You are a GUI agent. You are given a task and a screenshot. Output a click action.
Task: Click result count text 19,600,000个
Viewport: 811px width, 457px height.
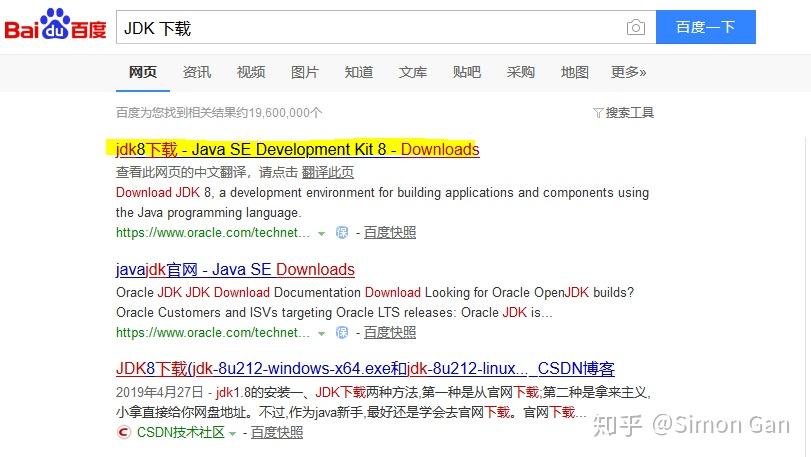[x=285, y=113]
